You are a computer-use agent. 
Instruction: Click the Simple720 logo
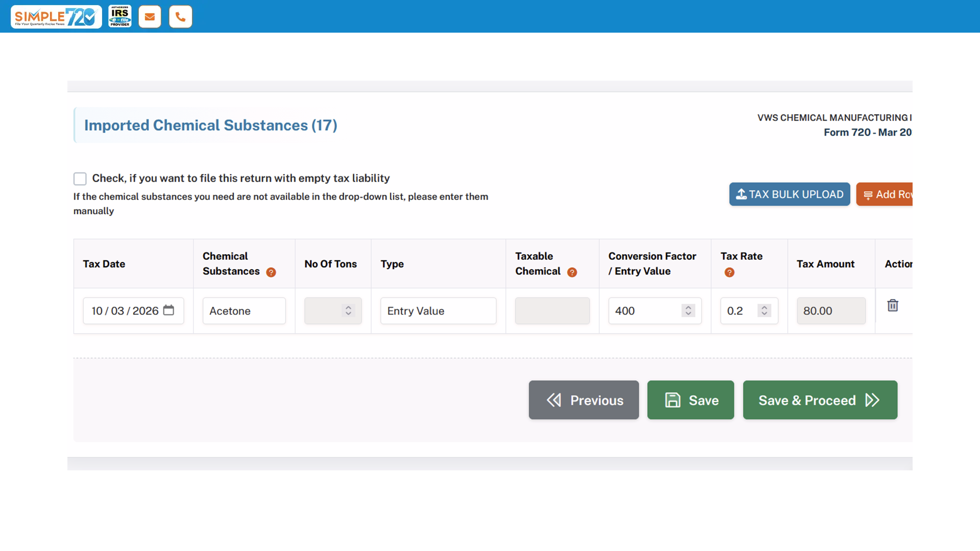[56, 17]
